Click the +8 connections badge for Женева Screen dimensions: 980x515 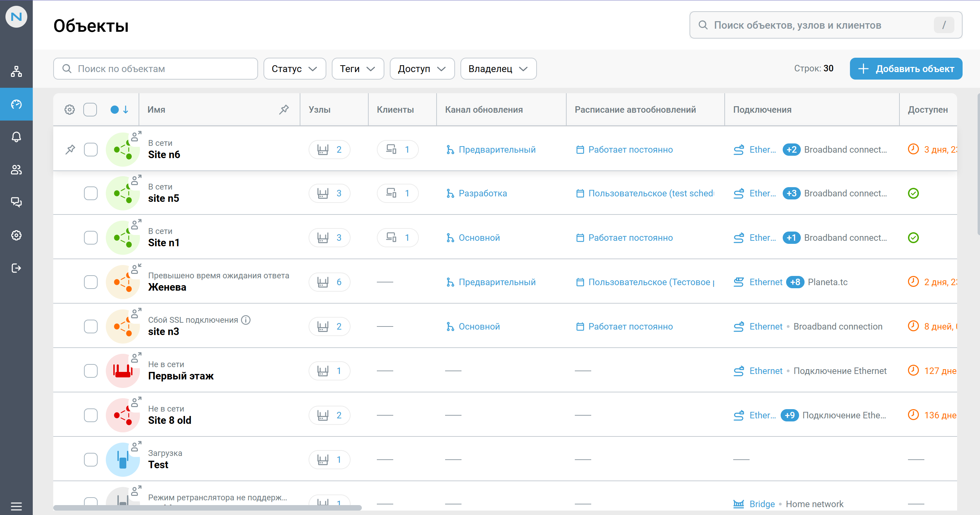(795, 282)
